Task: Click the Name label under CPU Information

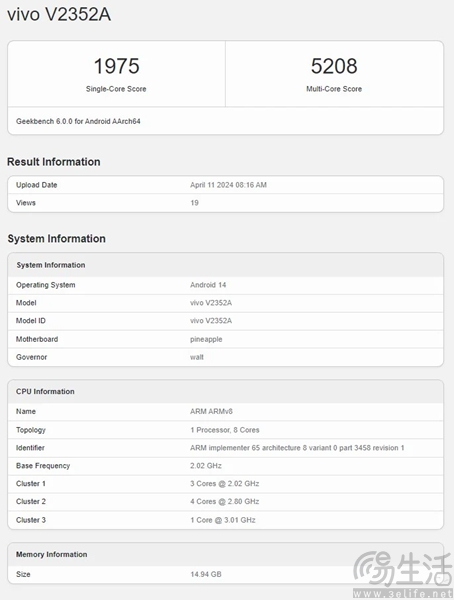Action: click(x=26, y=411)
